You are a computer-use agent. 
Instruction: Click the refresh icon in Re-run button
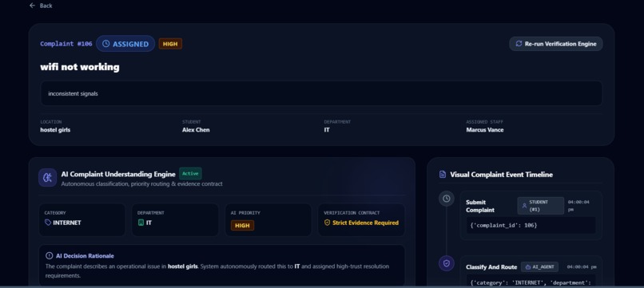pos(519,44)
